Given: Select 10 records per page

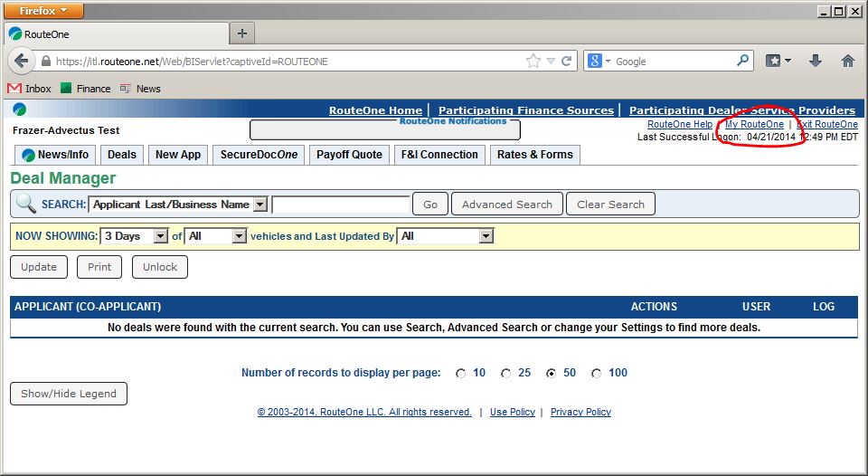Looking at the screenshot, I should [460, 374].
